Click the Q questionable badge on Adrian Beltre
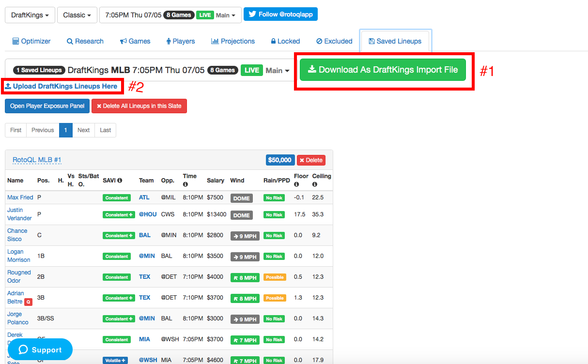 28,302
